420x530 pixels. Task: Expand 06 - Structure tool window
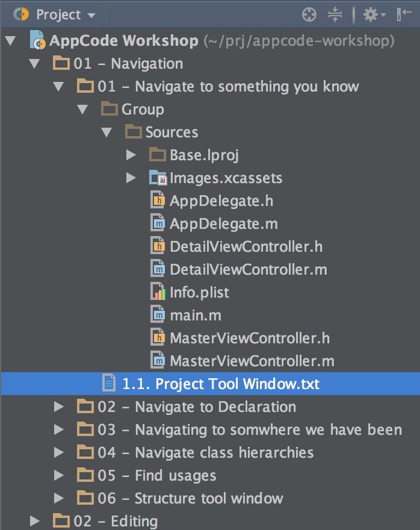click(59, 498)
